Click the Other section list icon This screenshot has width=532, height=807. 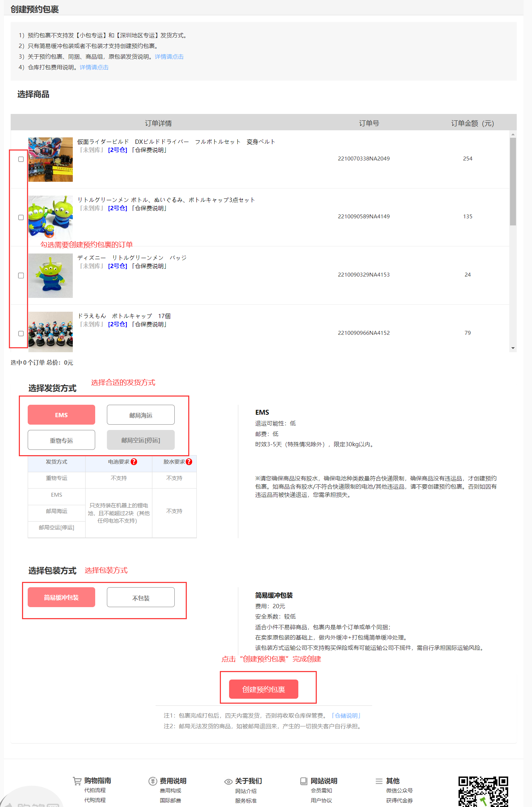(379, 781)
